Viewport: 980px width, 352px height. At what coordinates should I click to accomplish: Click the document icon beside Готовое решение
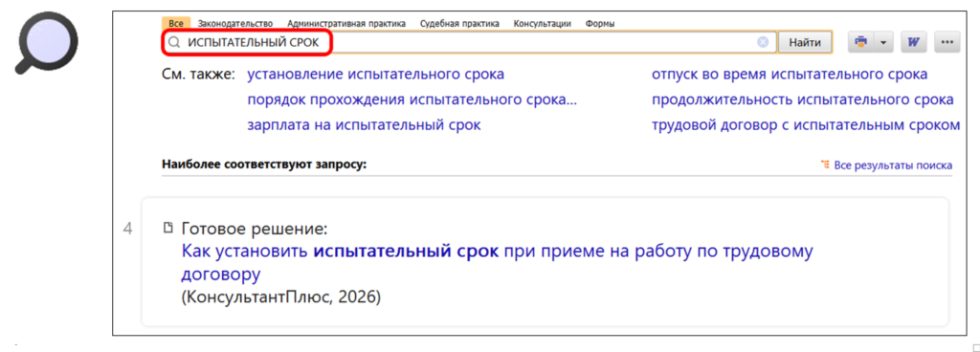167,229
